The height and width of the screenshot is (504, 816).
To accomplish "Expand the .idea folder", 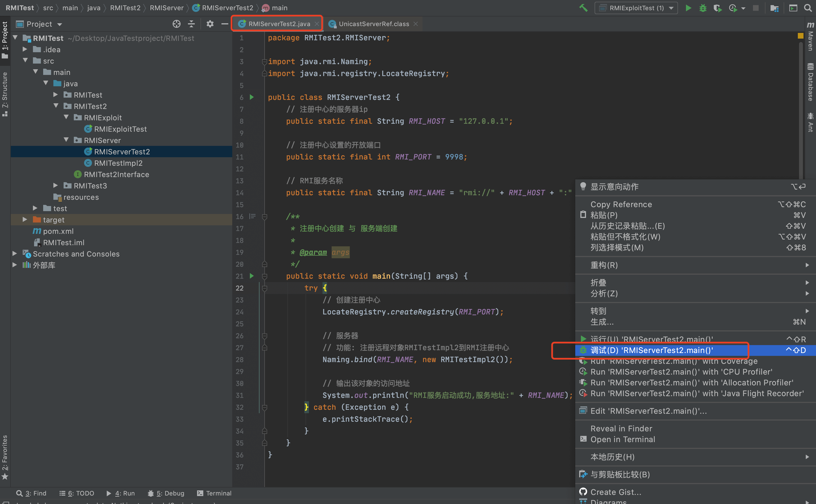I will click(x=25, y=49).
